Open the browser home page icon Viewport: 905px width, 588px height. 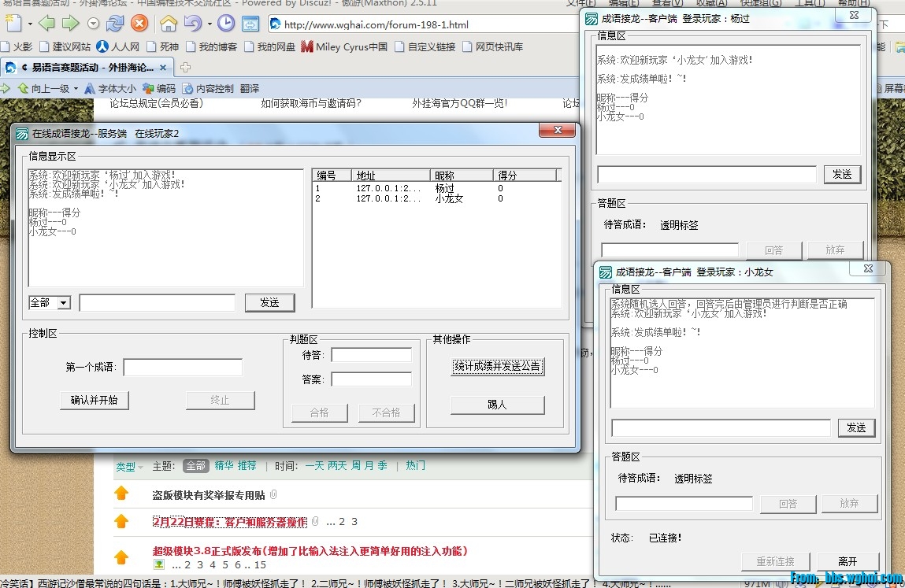pyautogui.click(x=168, y=23)
